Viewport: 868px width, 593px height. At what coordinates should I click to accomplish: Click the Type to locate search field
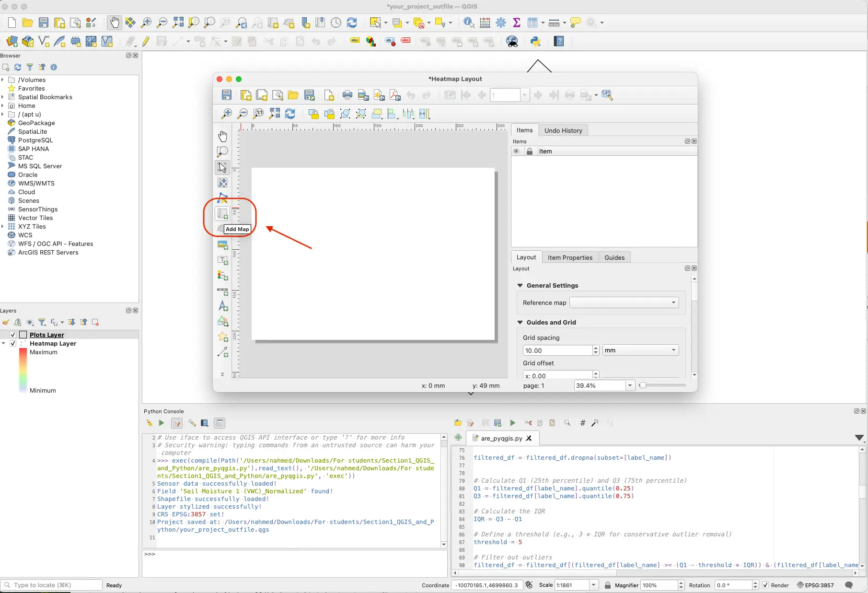click(51, 585)
